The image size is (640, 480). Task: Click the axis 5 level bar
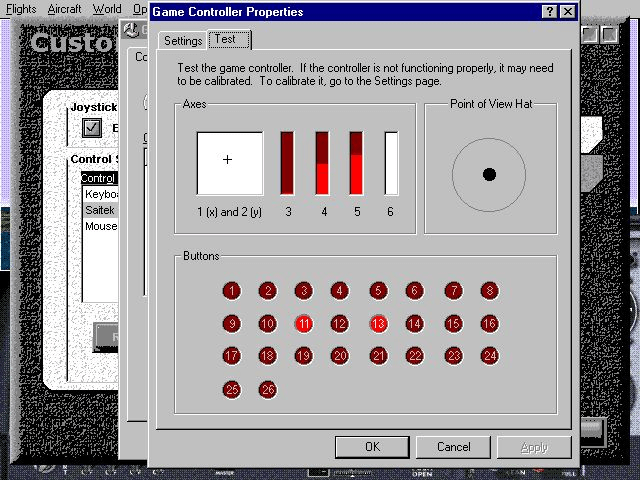356,163
